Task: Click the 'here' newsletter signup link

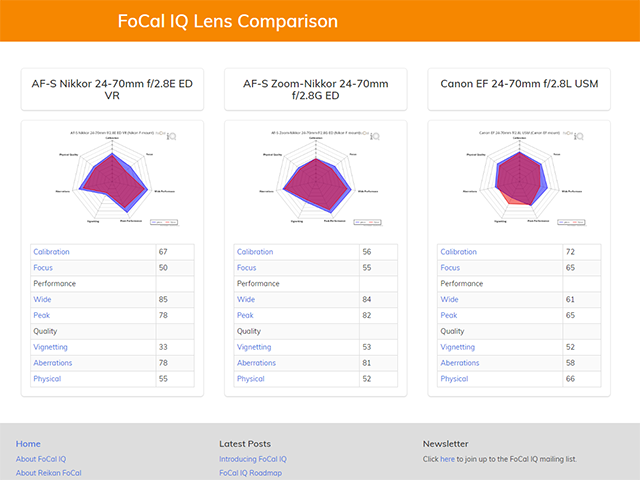Action: click(x=447, y=459)
